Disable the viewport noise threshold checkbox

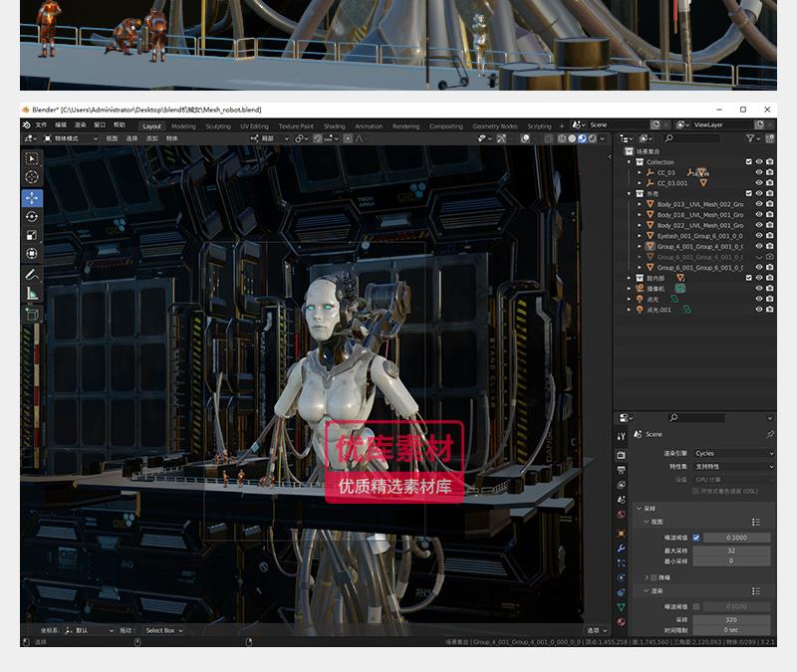(695, 538)
